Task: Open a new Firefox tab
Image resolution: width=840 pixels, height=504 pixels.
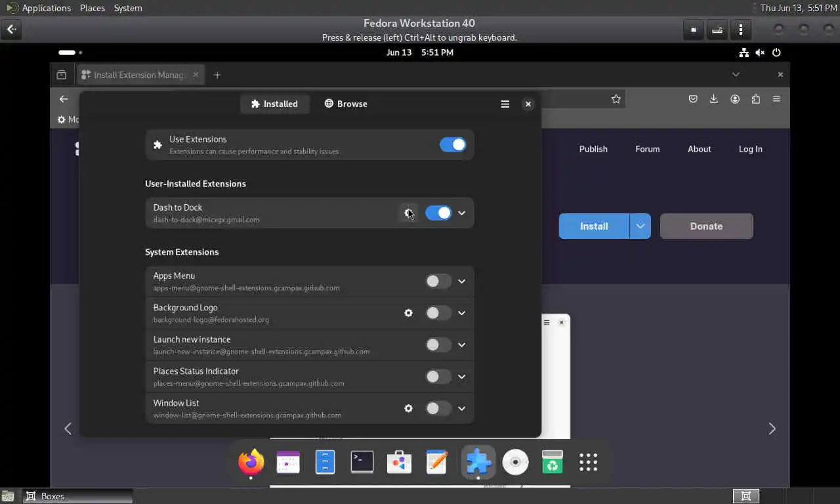Action: click(x=217, y=75)
